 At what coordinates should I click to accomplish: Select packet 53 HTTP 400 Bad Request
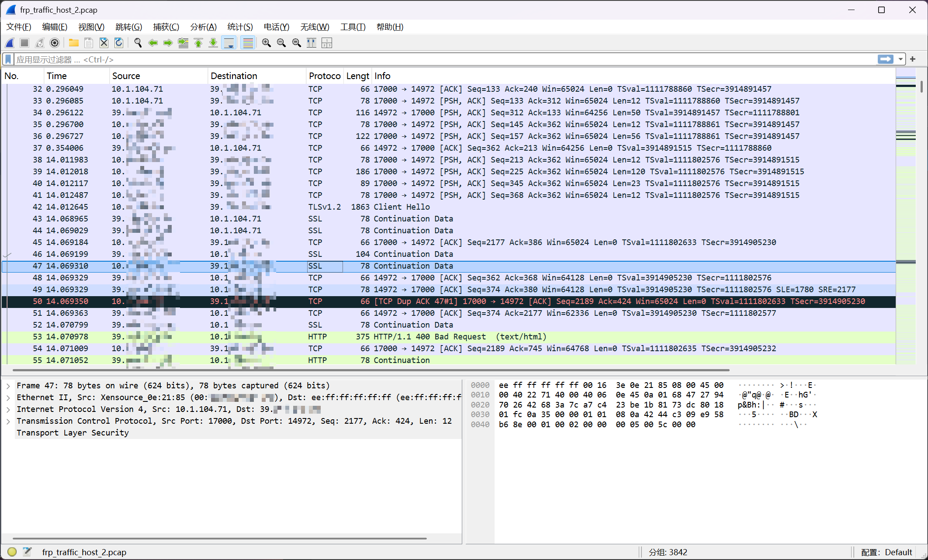(448, 337)
